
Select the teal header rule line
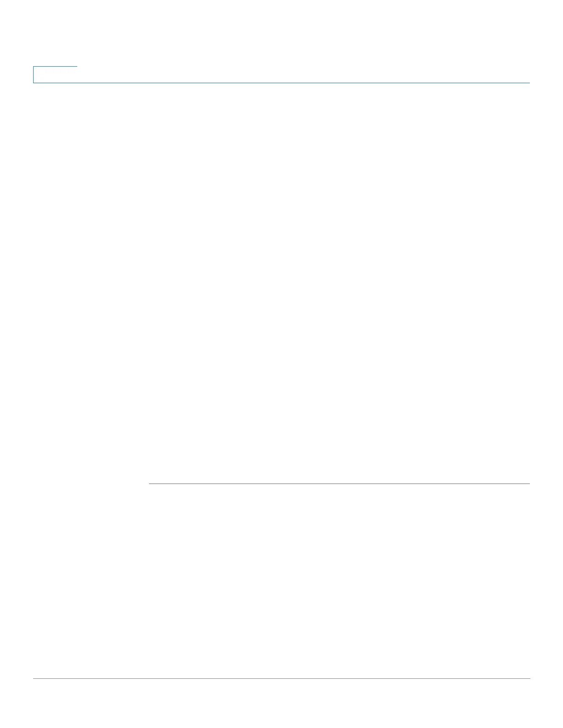[281, 83]
